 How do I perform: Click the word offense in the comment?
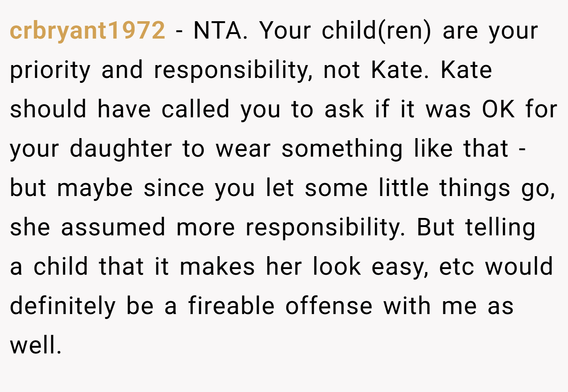tap(329, 306)
